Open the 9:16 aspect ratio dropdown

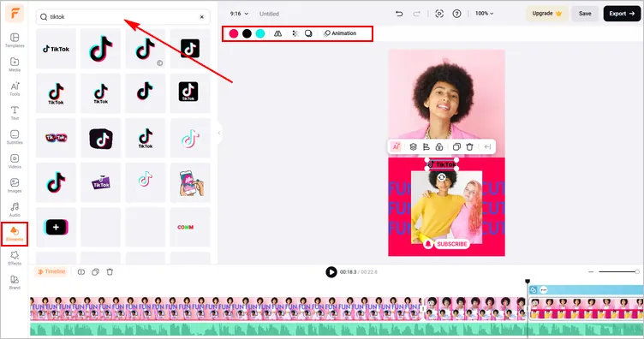(x=239, y=14)
